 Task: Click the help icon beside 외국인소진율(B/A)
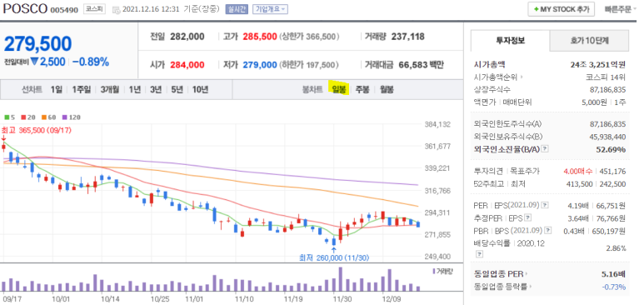[x=545, y=149]
